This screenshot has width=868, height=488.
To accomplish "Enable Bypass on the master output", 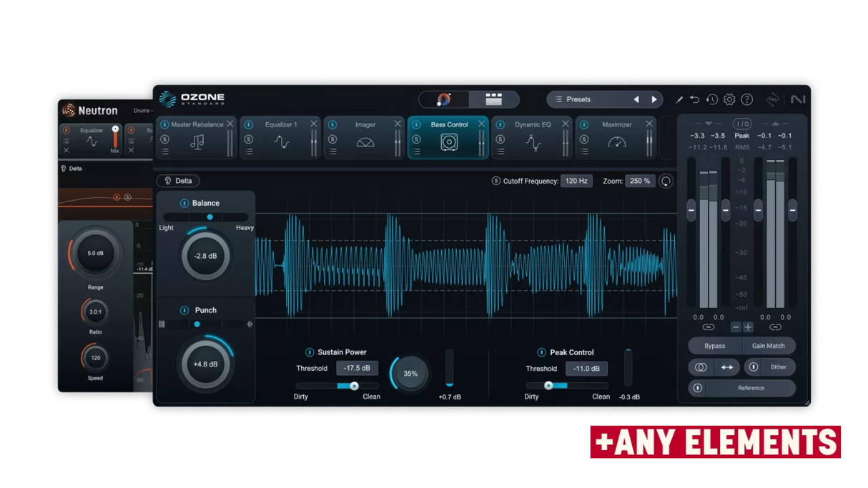I will click(x=714, y=345).
